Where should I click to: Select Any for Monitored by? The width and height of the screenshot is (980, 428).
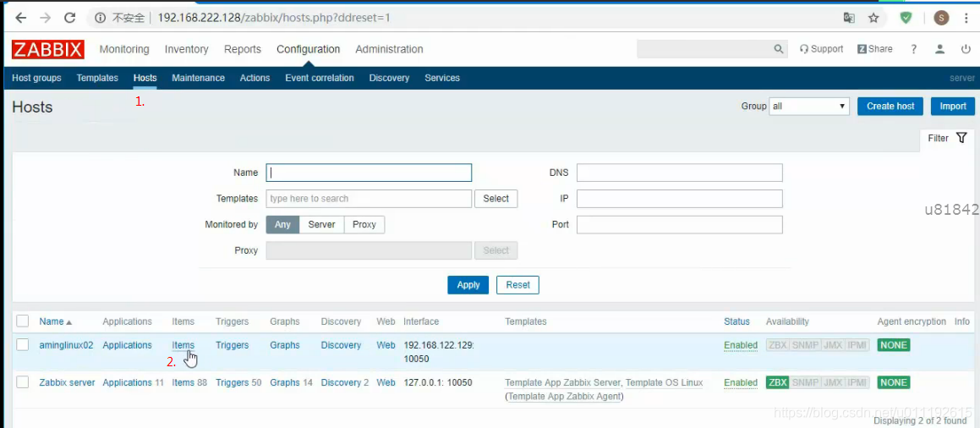point(282,224)
